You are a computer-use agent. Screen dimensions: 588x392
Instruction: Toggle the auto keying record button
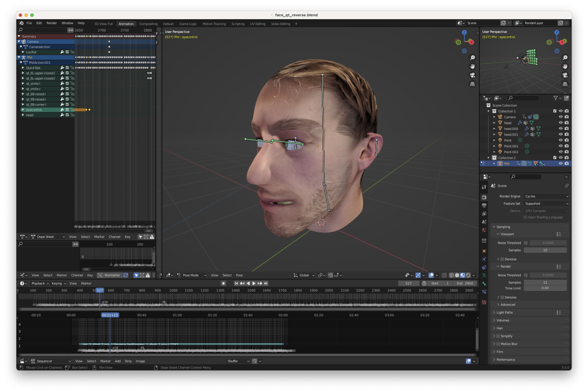pyautogui.click(x=223, y=283)
